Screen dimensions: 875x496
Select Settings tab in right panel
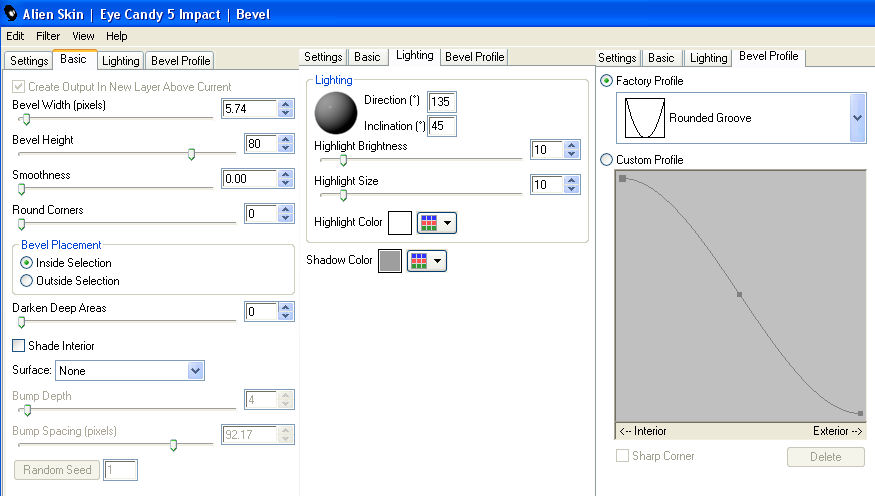click(x=617, y=57)
